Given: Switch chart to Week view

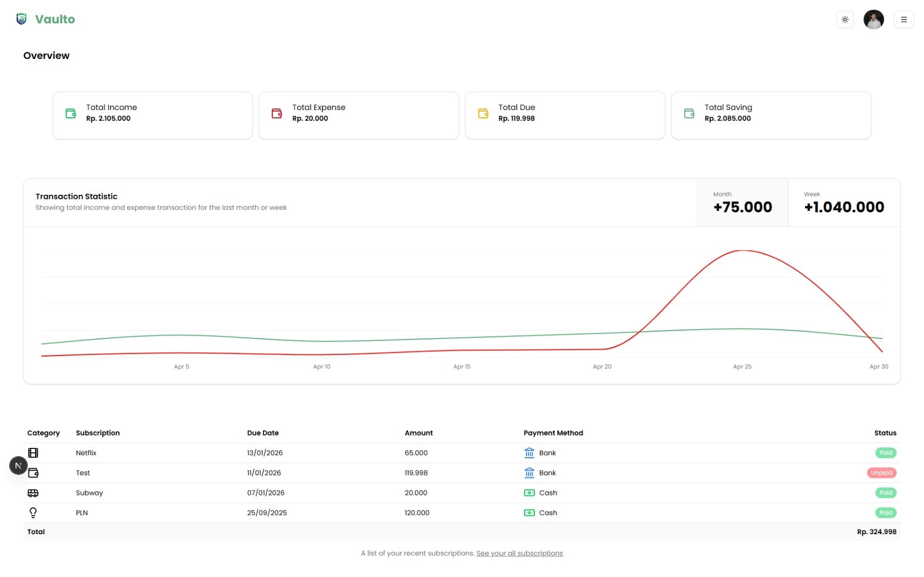Looking at the screenshot, I should 843,202.
